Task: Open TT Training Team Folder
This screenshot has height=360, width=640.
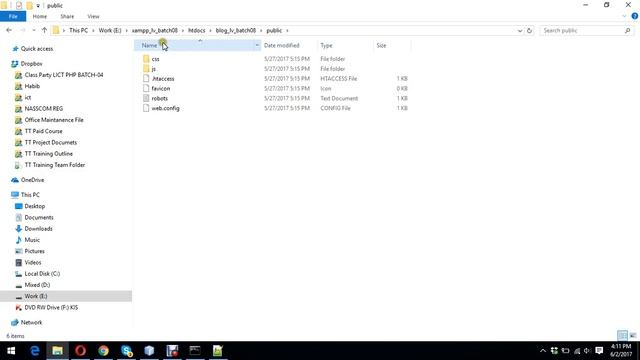Action: (55, 165)
